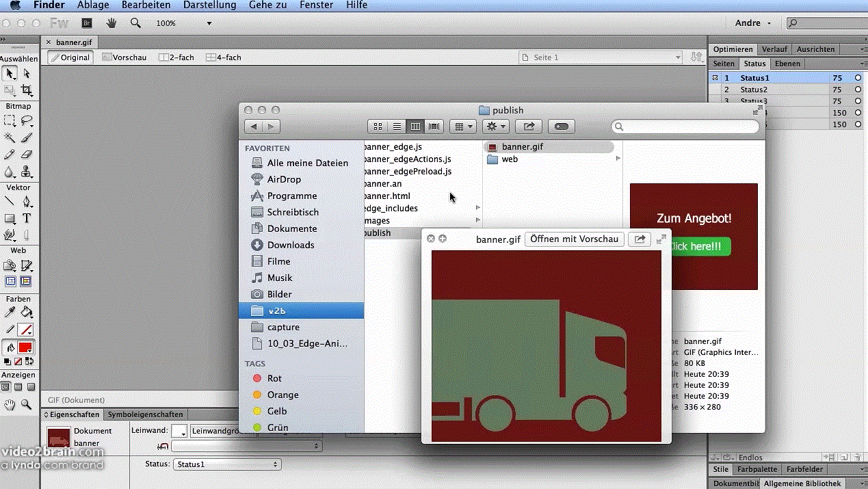868x489 pixels.
Task: Open the Fenster menu
Action: click(x=317, y=5)
